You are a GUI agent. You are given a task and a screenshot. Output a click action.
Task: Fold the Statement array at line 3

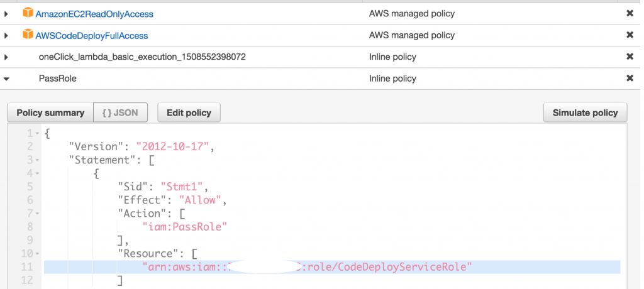click(37, 160)
